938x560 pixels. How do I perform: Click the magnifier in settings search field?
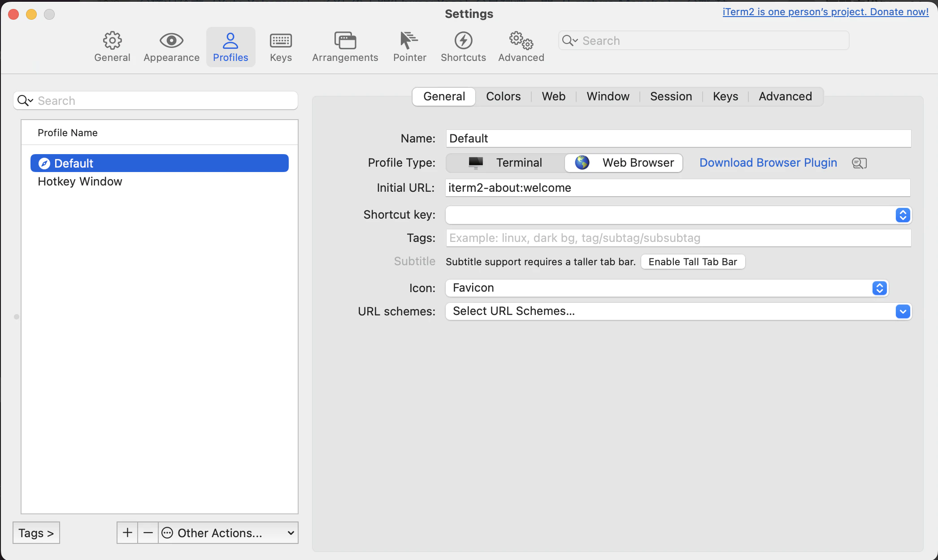pos(570,41)
